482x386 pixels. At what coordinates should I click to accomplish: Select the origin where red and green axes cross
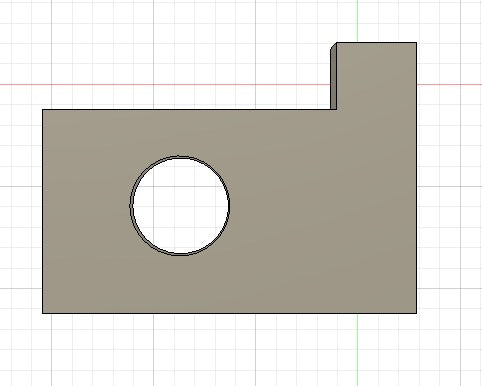point(357,84)
